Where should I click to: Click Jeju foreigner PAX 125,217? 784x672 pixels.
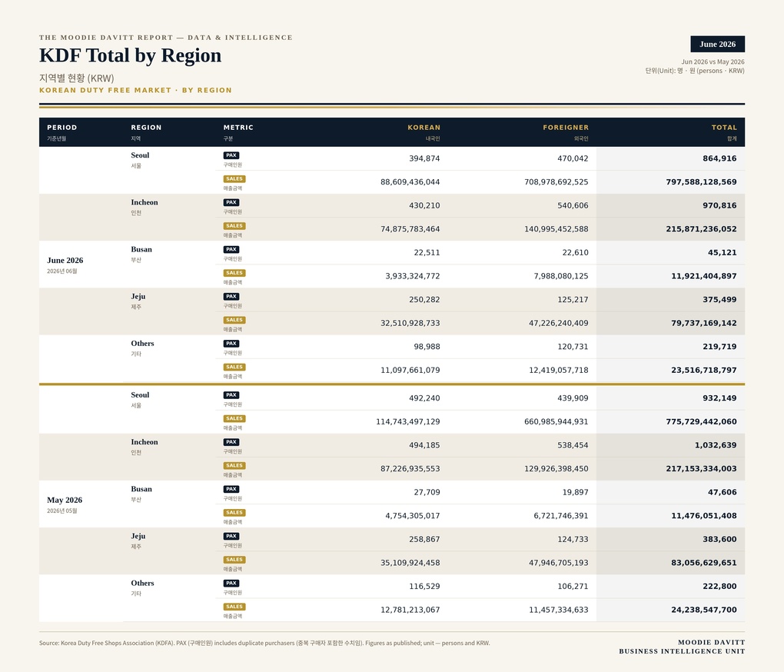[x=573, y=300]
